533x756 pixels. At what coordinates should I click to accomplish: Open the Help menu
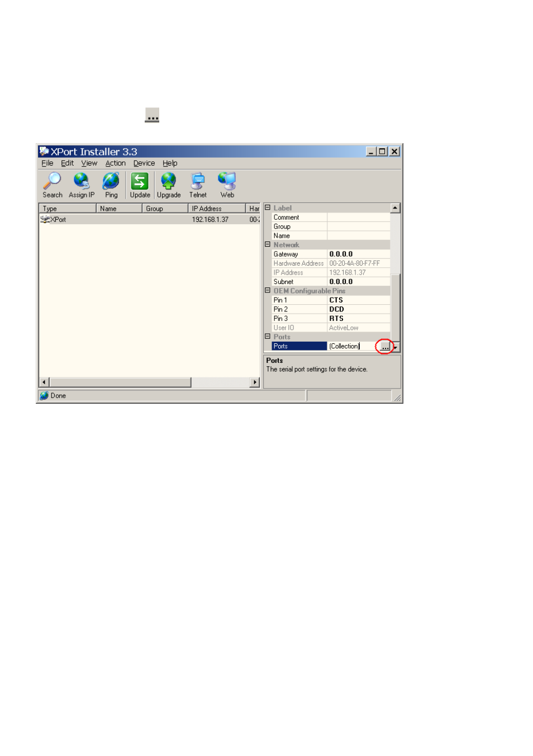pyautogui.click(x=170, y=163)
